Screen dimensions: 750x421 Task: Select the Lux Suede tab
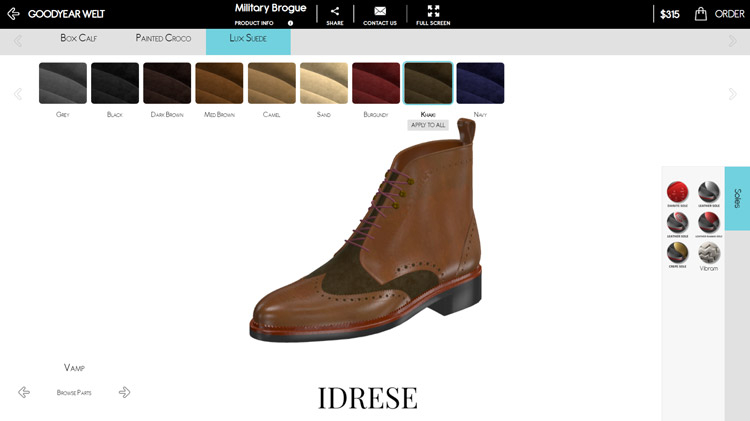click(x=248, y=42)
